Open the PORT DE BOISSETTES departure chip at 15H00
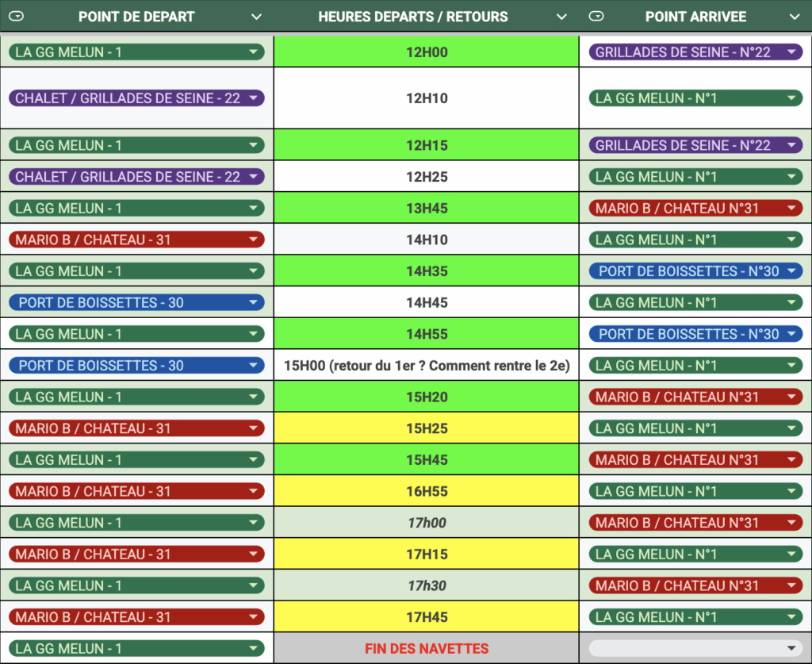The image size is (812, 664). click(x=136, y=365)
